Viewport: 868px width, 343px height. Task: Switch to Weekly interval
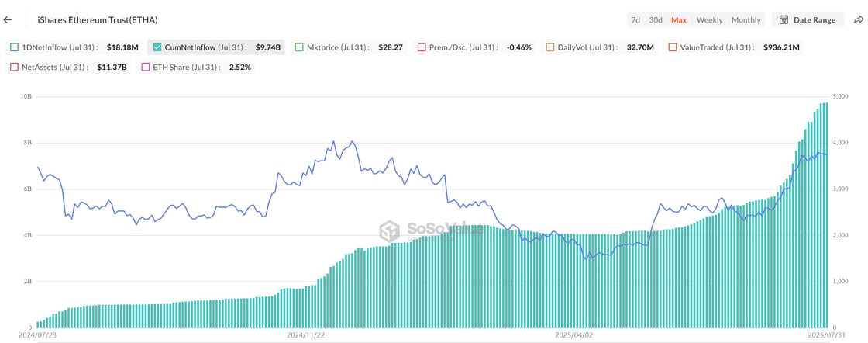[709, 20]
